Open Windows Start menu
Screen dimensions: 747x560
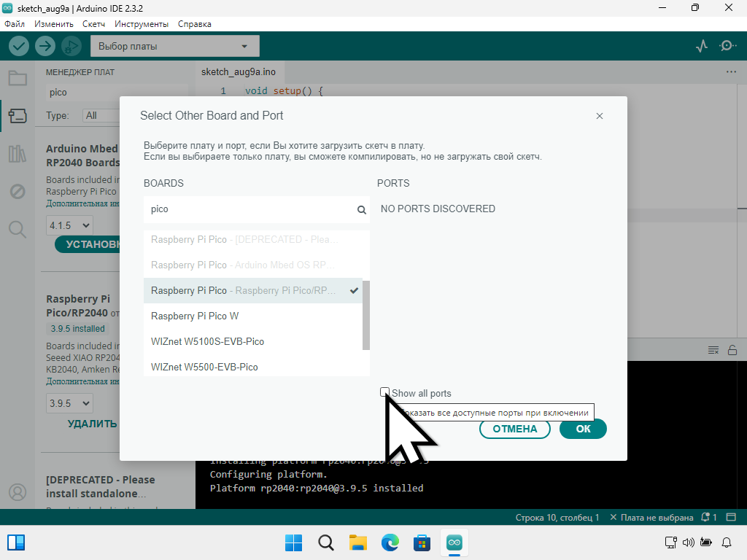pyautogui.click(x=293, y=542)
